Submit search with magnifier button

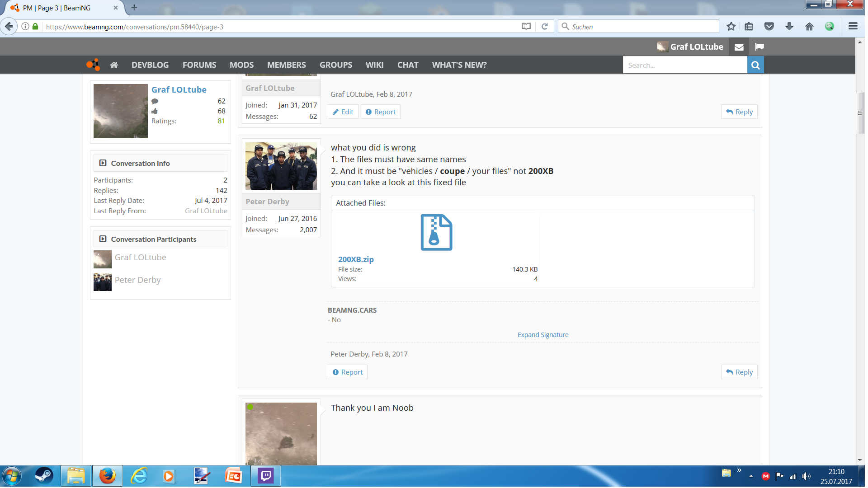coord(755,65)
